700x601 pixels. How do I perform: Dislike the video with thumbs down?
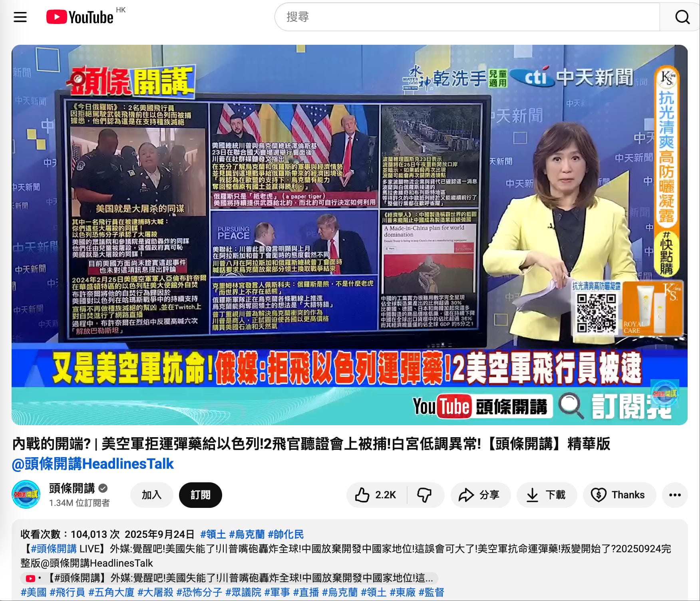pyautogui.click(x=425, y=495)
